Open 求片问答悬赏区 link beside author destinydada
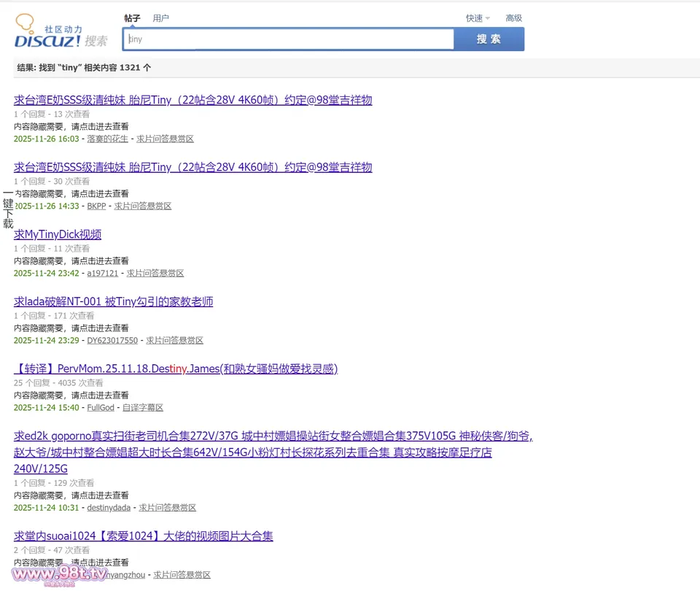The height and width of the screenshot is (591, 700). (168, 508)
